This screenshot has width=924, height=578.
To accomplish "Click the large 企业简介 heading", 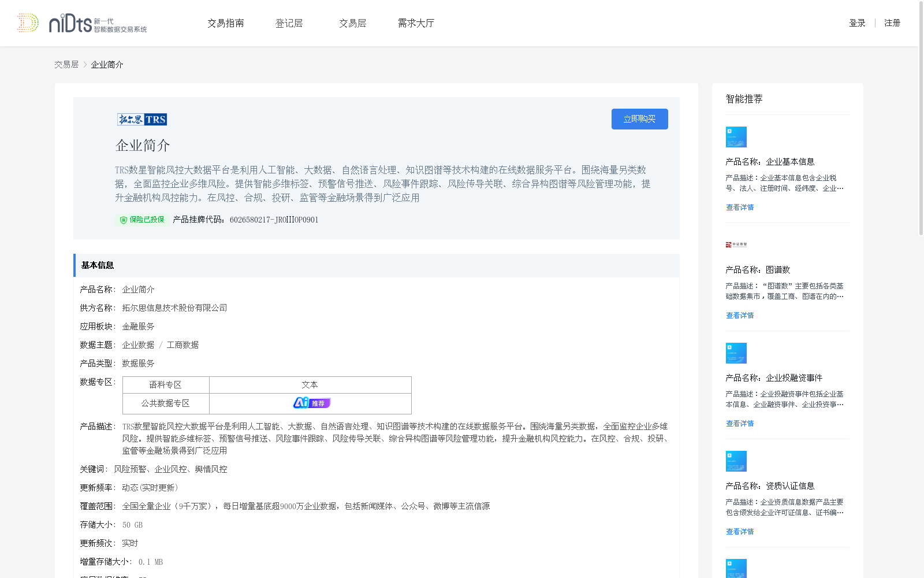I will [143, 146].
